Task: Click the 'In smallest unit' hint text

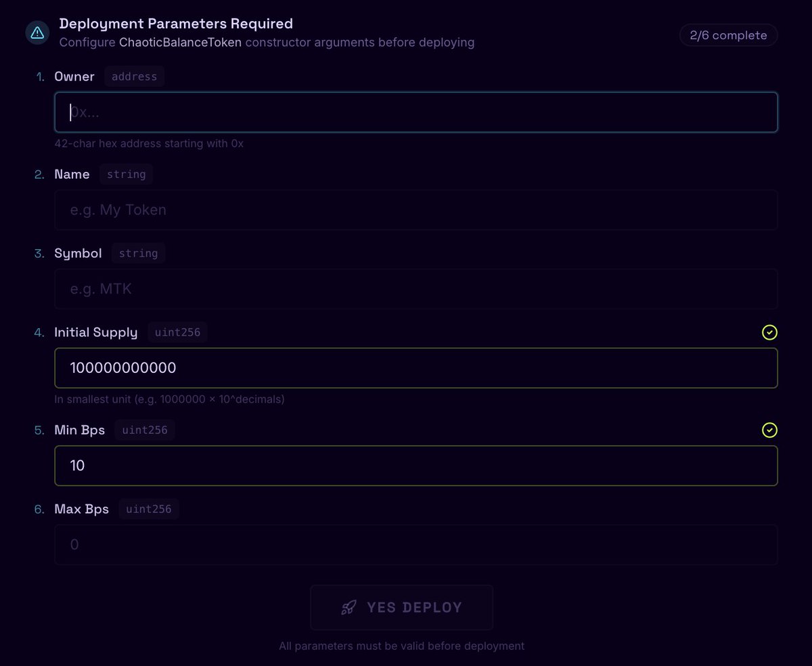Action: pos(169,399)
